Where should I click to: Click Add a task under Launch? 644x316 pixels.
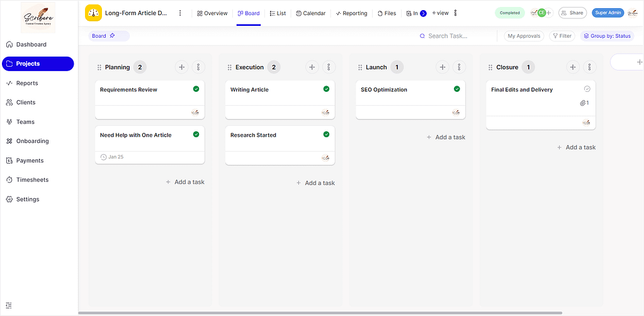tap(446, 137)
